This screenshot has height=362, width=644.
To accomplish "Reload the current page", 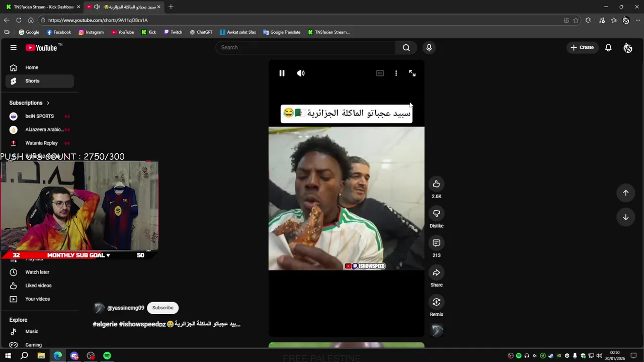I will [x=19, y=20].
